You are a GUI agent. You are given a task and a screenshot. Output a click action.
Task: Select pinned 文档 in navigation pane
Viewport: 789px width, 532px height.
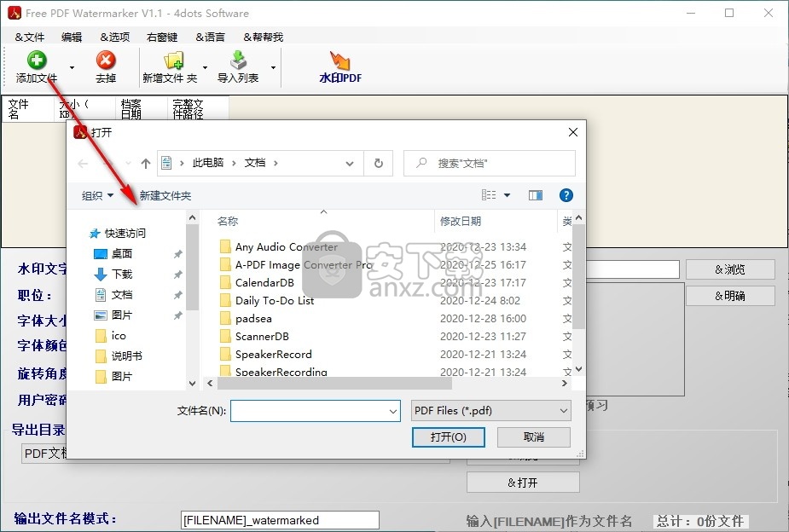pos(113,295)
